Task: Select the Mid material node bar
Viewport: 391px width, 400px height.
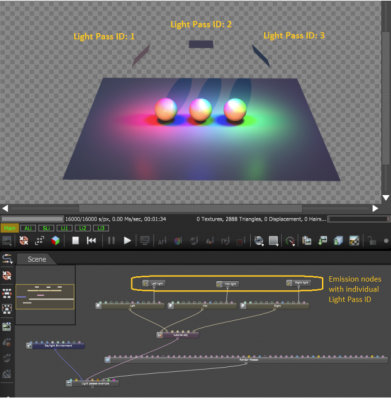Action: click(x=202, y=305)
